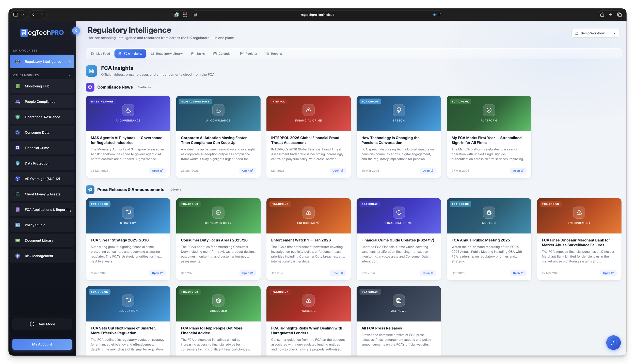
Task: Open AR Oversight (SUP 12) module
Action: (x=42, y=179)
